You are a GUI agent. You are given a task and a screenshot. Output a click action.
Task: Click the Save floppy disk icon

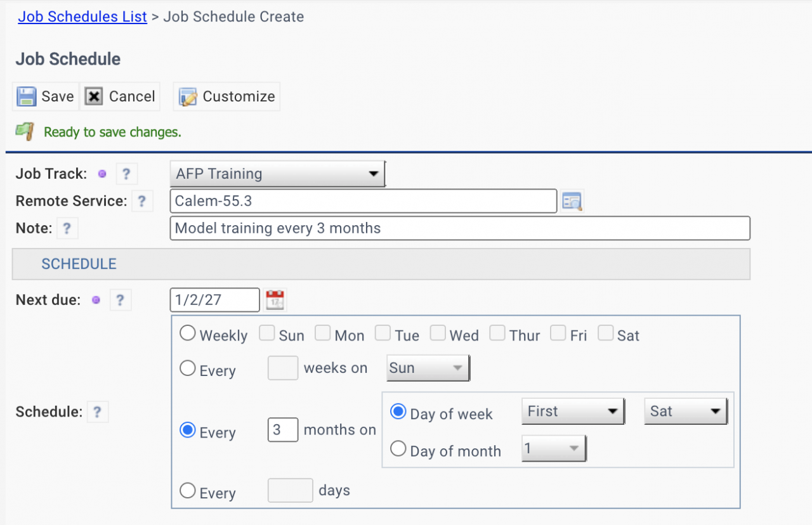[x=27, y=96]
